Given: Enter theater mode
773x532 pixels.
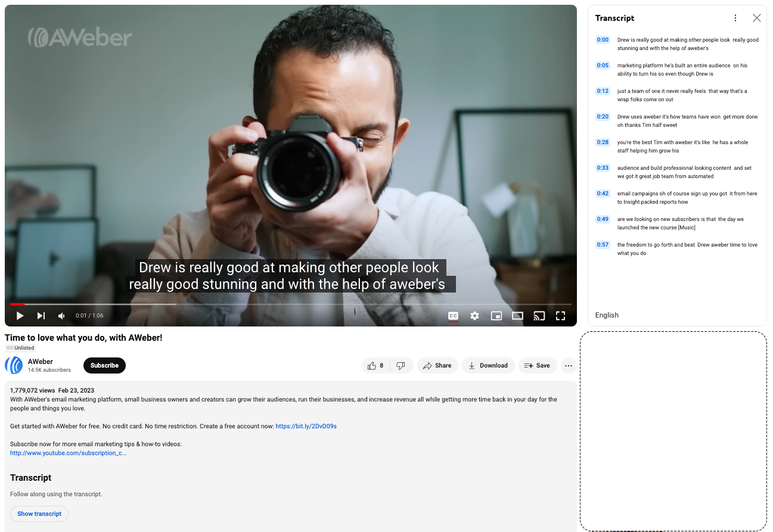Looking at the screenshot, I should [x=517, y=316].
